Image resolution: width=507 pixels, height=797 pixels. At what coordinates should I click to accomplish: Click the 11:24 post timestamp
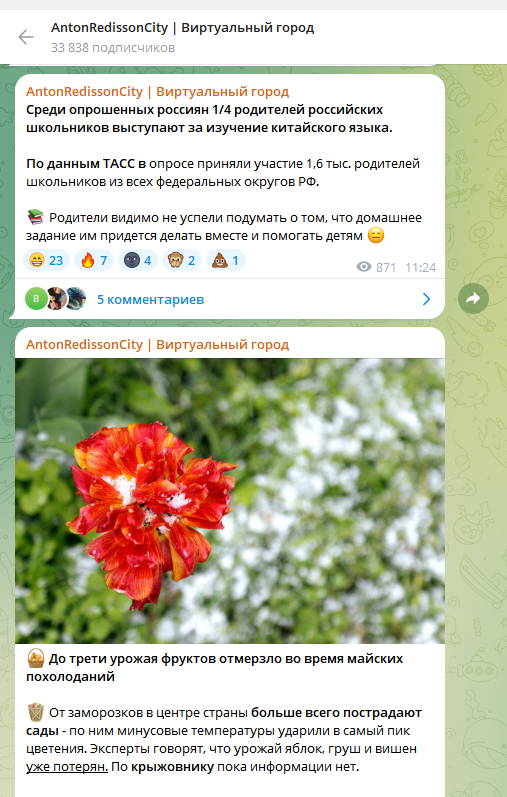(x=421, y=267)
